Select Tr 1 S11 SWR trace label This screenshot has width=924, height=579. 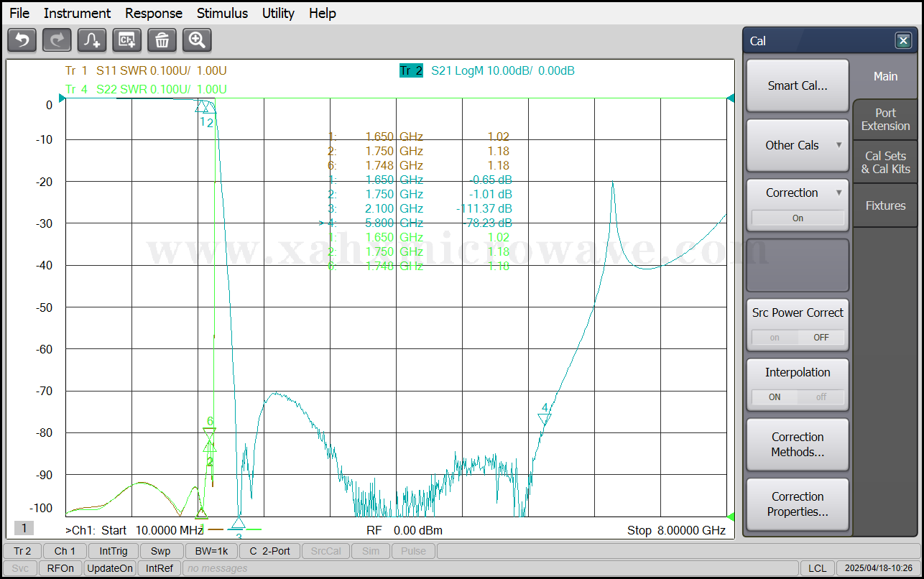(146, 70)
